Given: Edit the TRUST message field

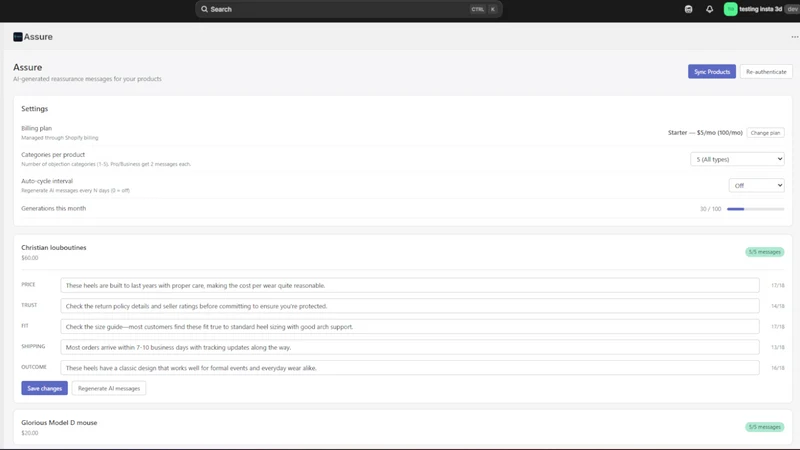Looking at the screenshot, I should point(409,306).
